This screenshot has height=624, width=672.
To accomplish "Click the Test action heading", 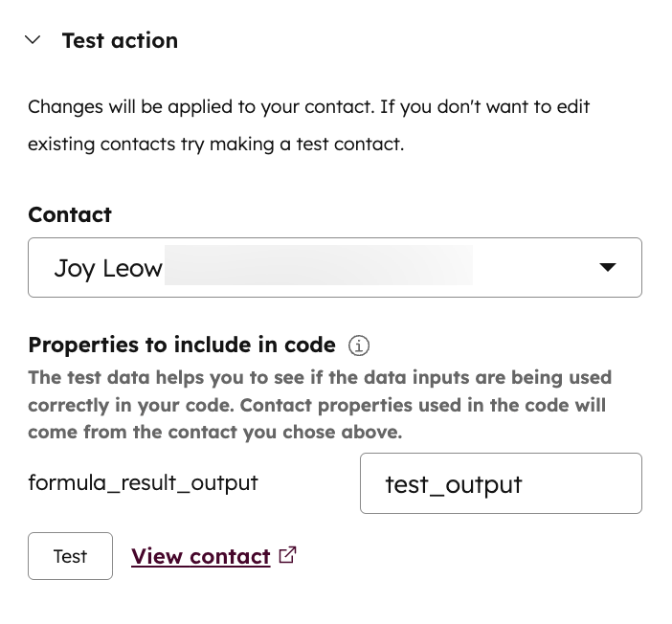I will [120, 40].
